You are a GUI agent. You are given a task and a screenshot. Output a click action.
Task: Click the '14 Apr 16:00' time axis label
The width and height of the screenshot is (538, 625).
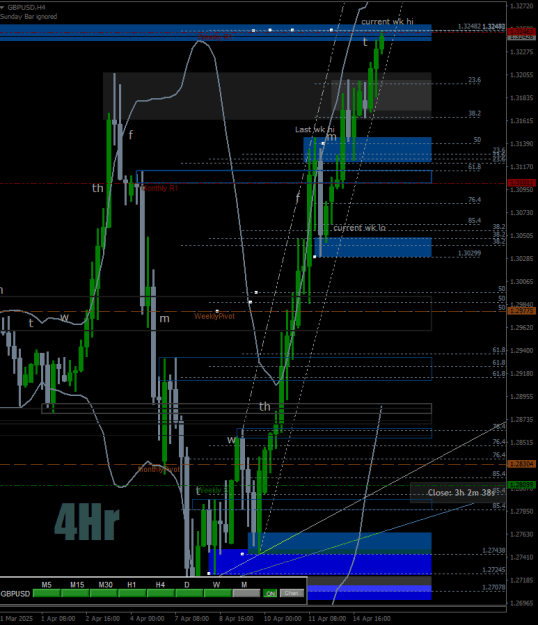[372, 619]
